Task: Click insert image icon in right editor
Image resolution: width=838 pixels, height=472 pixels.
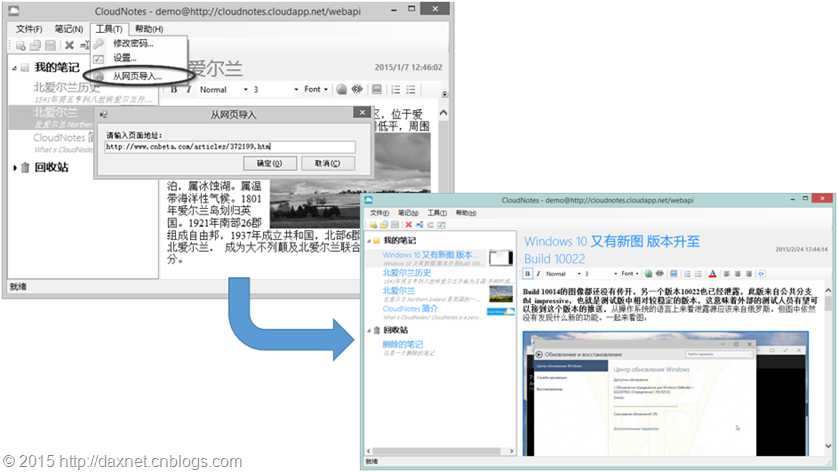Action: click(673, 274)
